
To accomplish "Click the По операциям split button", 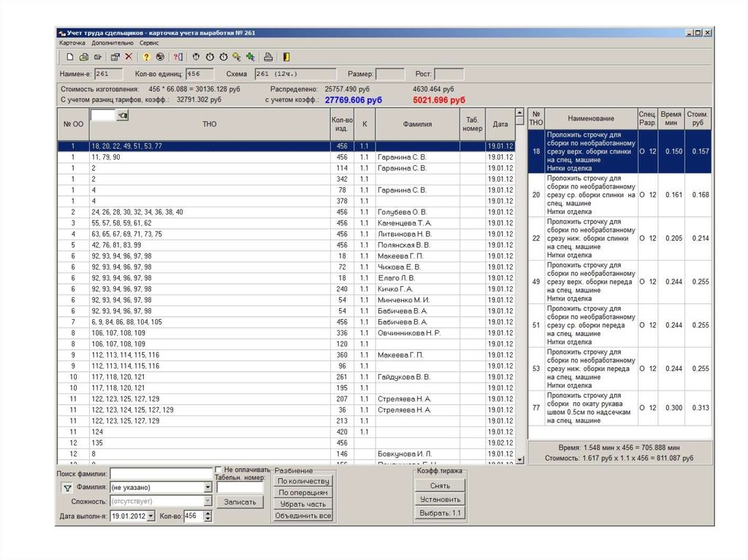I will pyautogui.click(x=303, y=492).
